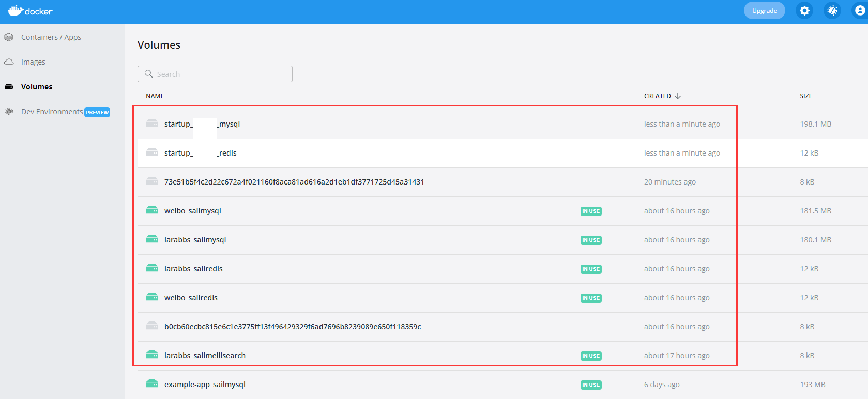Screen dimensions: 868x399
Task: Click the weibo_sailmysql volume icon
Action: click(151, 210)
